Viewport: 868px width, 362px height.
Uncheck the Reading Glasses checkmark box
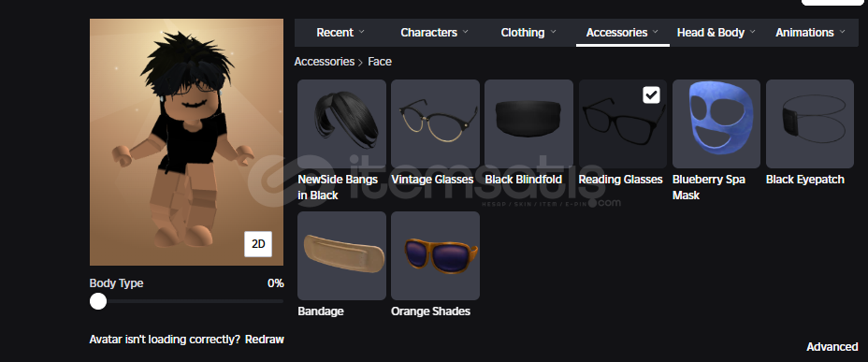(652, 94)
